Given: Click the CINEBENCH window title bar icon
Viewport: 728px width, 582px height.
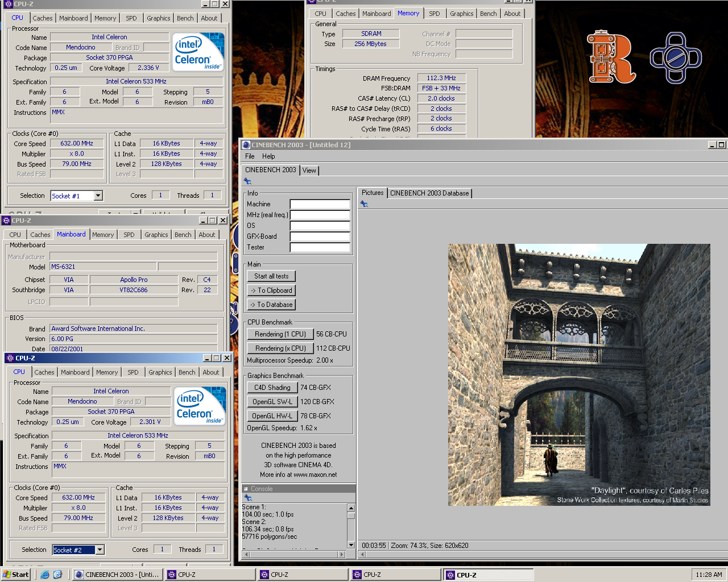Looking at the screenshot, I should point(246,145).
